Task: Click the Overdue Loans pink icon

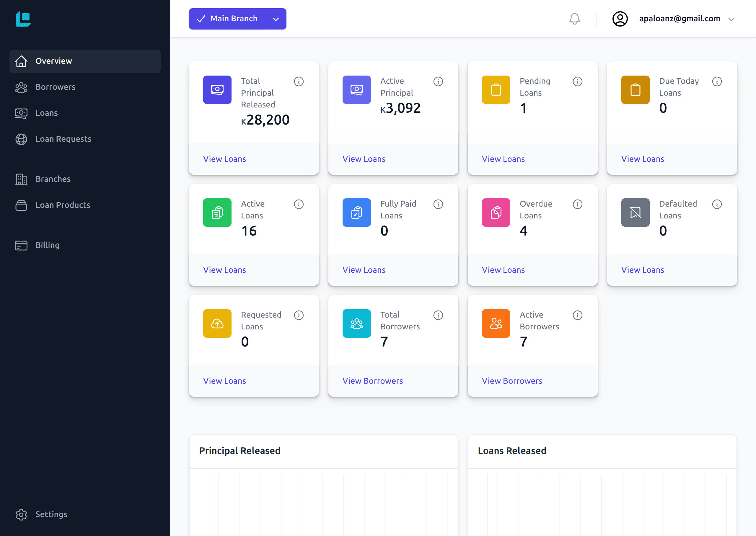Action: (496, 212)
